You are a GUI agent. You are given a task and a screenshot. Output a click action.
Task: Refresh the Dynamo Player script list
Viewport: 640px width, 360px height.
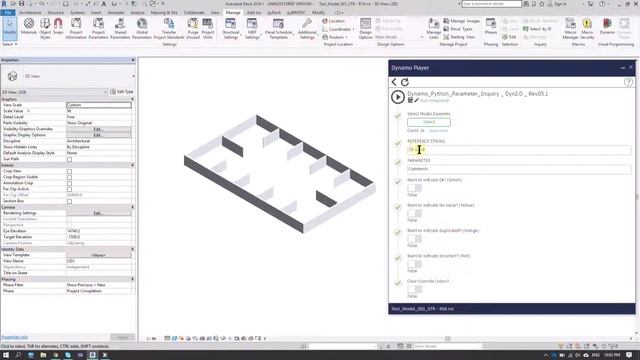[x=405, y=82]
